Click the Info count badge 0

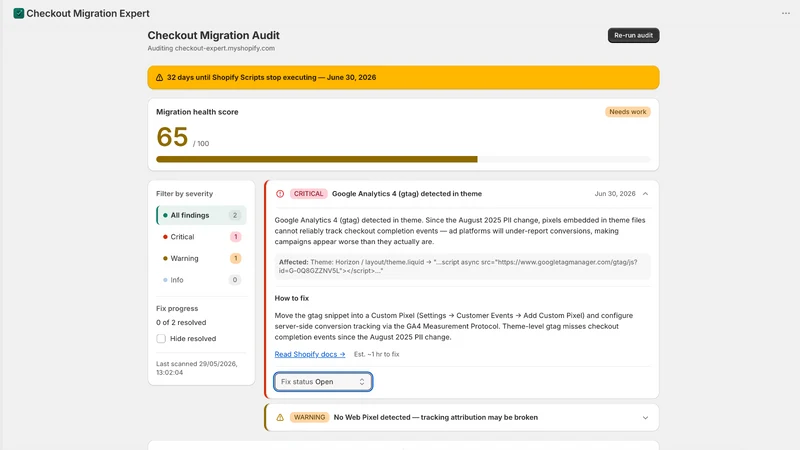click(235, 280)
